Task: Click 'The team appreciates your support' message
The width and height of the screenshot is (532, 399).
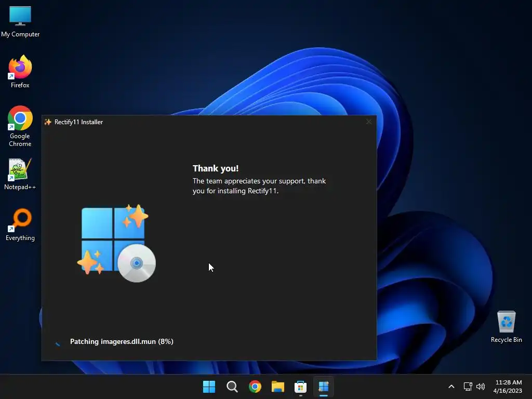Action: click(259, 186)
